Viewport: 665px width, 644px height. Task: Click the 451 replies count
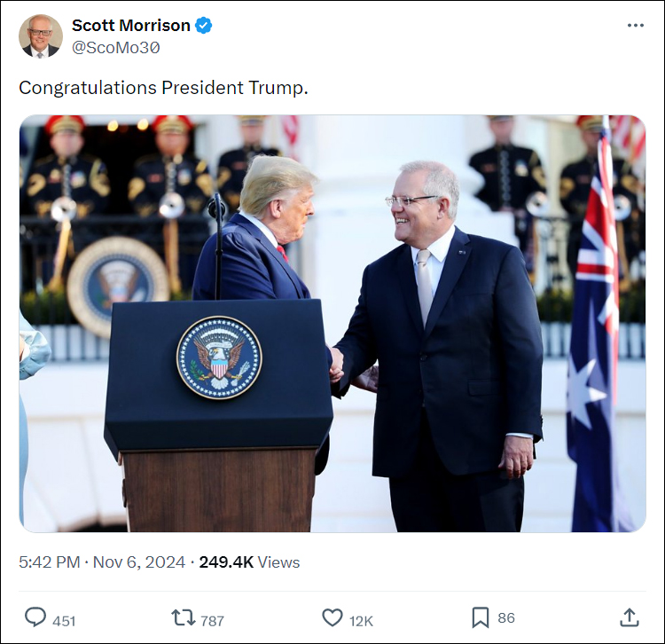64,621
